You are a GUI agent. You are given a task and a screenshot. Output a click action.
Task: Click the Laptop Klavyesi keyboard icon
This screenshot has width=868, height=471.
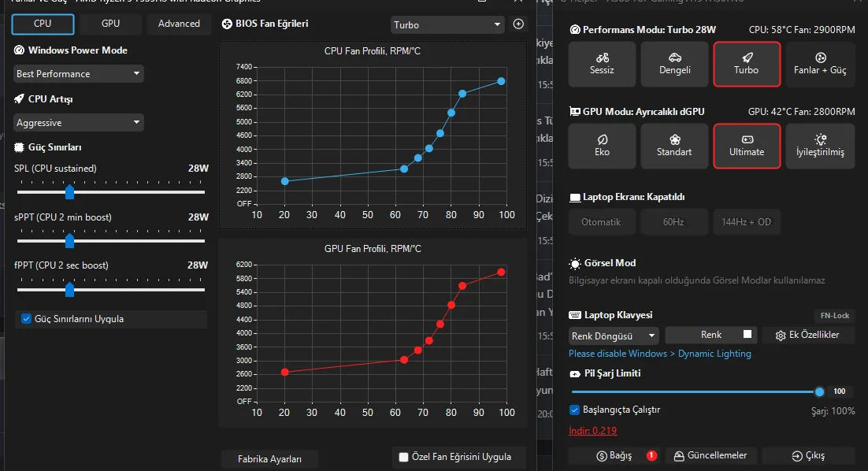(x=575, y=316)
